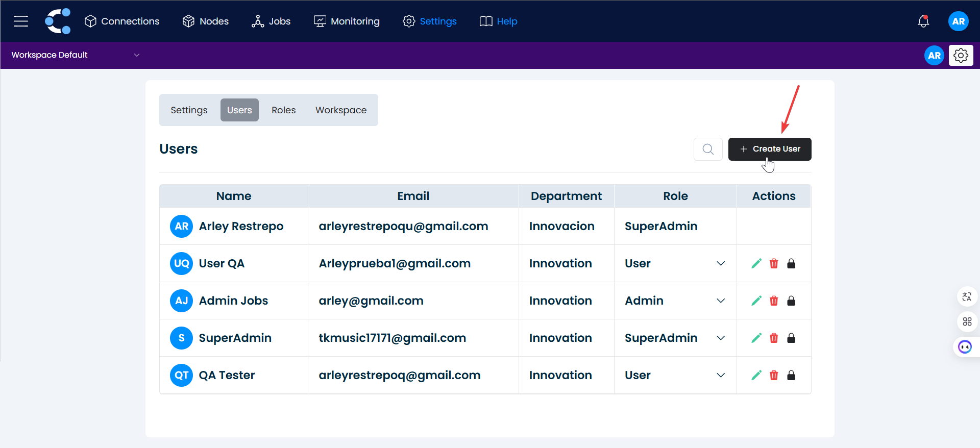Viewport: 980px width, 448px height.
Task: Open workspace gear settings icon
Action: click(x=961, y=55)
